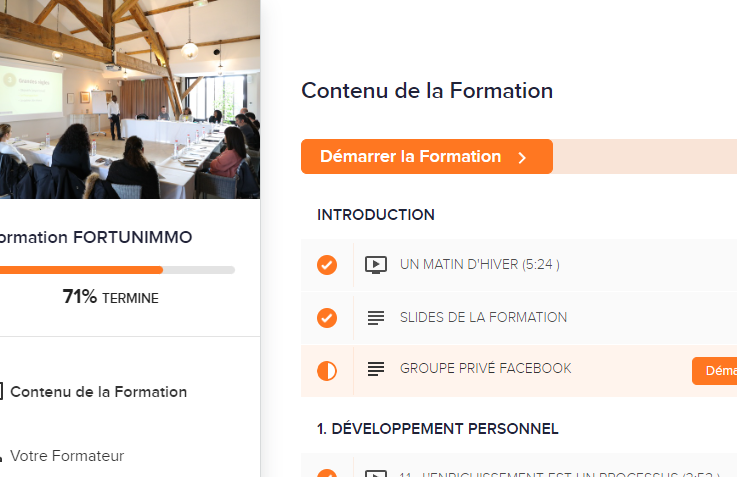The width and height of the screenshot is (737, 477).
Task: Click the 71% course progress bar
Action: click(117, 270)
